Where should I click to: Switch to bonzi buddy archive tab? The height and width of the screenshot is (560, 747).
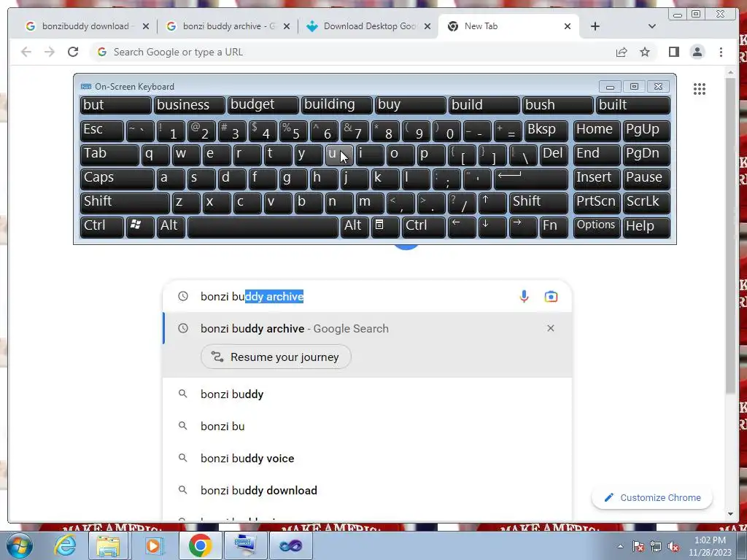click(x=226, y=26)
